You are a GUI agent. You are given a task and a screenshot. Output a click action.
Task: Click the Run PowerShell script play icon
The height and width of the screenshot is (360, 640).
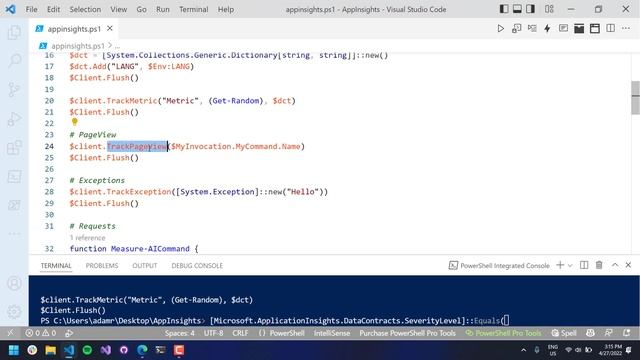point(500,29)
